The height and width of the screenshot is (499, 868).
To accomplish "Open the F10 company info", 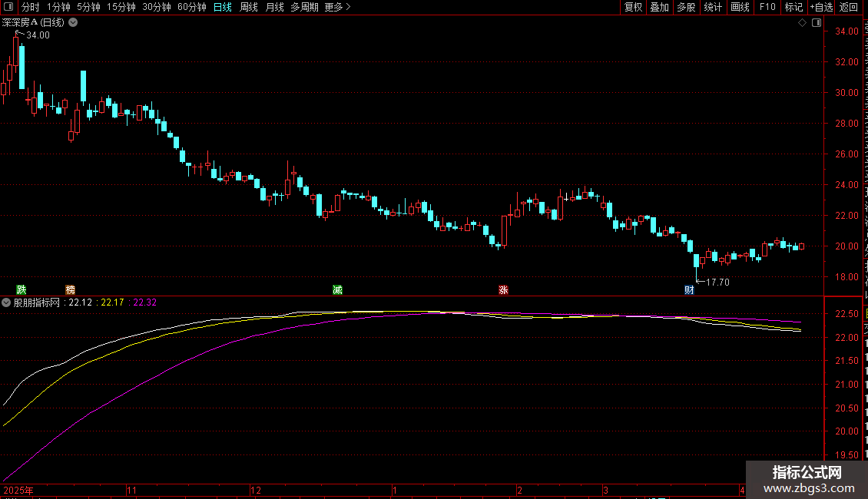I will pyautogui.click(x=767, y=7).
